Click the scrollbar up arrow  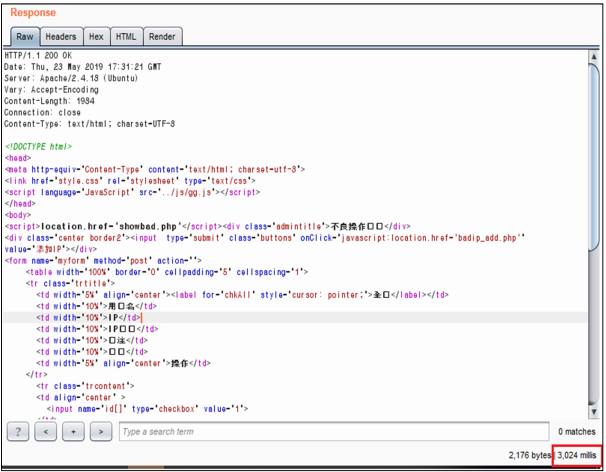pos(594,56)
